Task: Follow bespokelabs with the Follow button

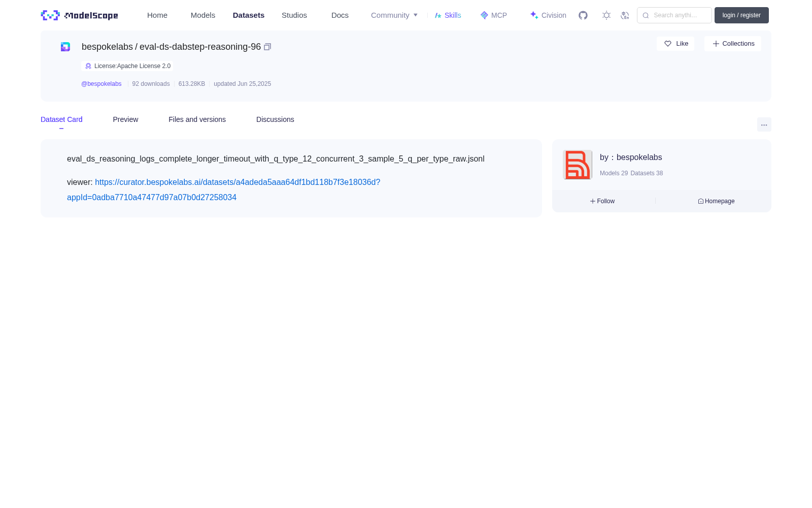Action: point(602,201)
